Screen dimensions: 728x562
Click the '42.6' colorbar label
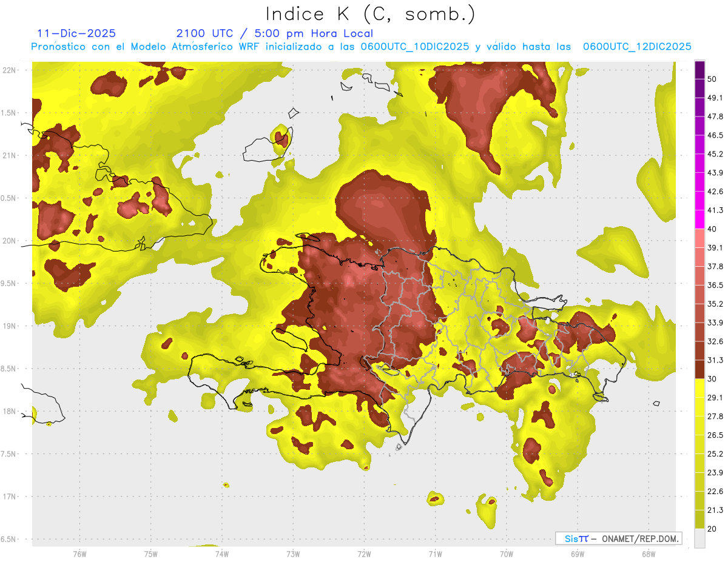715,192
